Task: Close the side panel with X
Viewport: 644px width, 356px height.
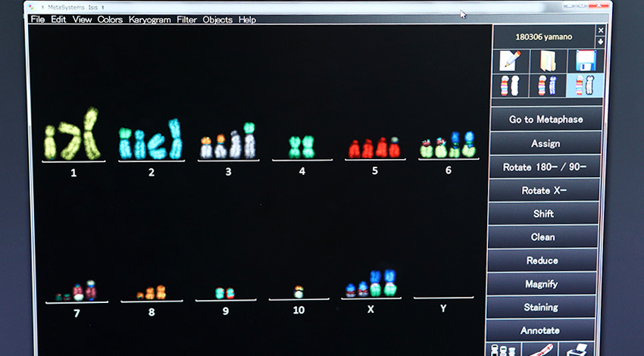Action: pyautogui.click(x=600, y=31)
